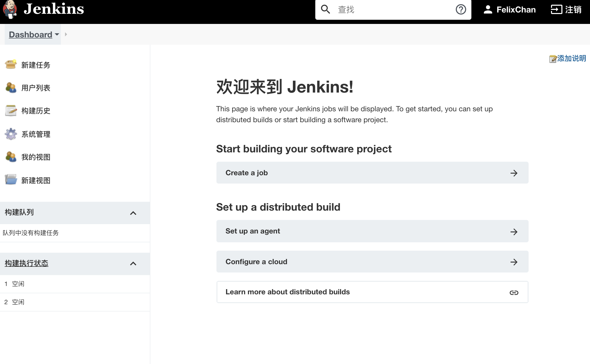Image resolution: width=590 pixels, height=364 pixels.
Task: Open 新建任务 sidebar item
Action: (x=36, y=65)
